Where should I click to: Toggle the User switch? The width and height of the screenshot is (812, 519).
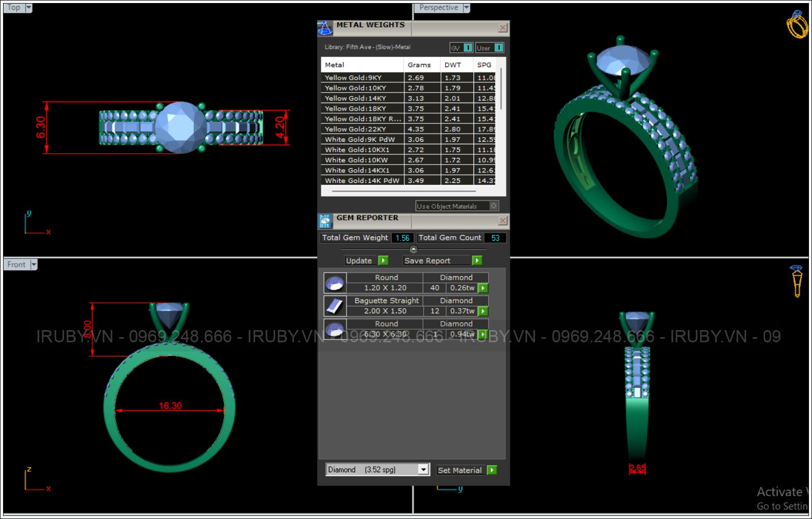(x=498, y=48)
